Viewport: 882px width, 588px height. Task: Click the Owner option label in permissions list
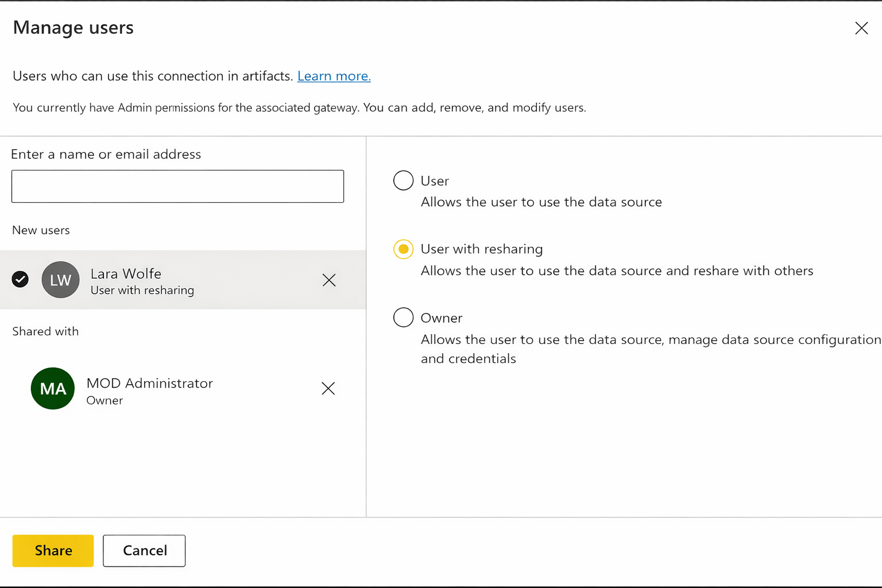pos(441,318)
